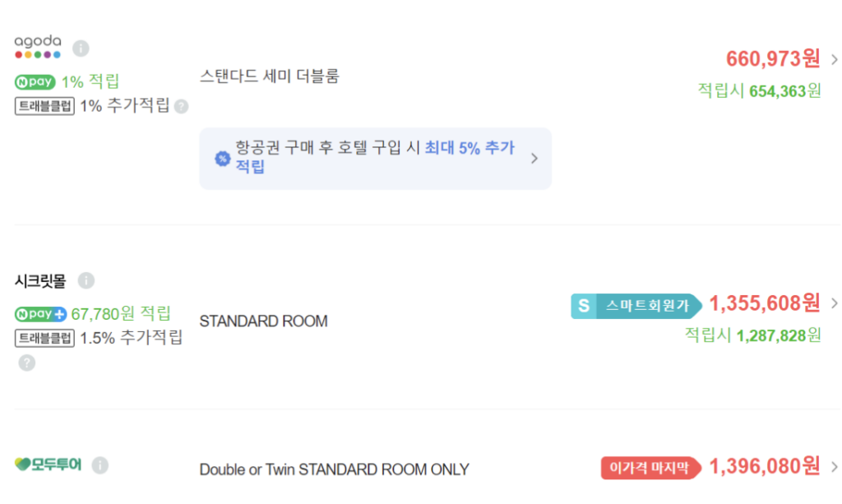Click 트래블클럽 tag under Agoda
842x504 pixels.
pos(44,106)
